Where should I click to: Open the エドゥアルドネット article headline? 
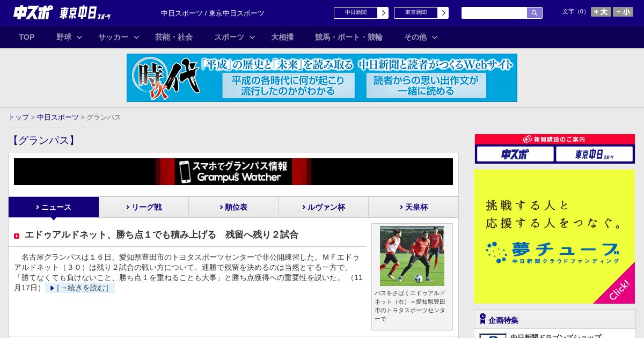click(x=162, y=234)
